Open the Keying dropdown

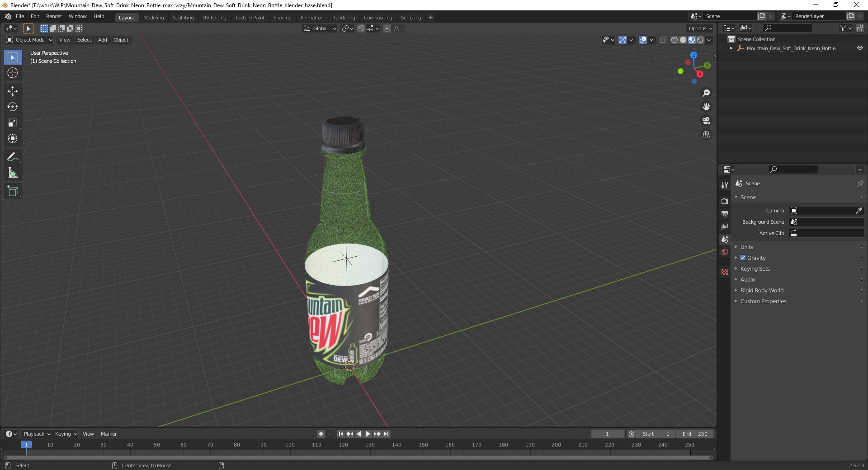[x=66, y=434]
